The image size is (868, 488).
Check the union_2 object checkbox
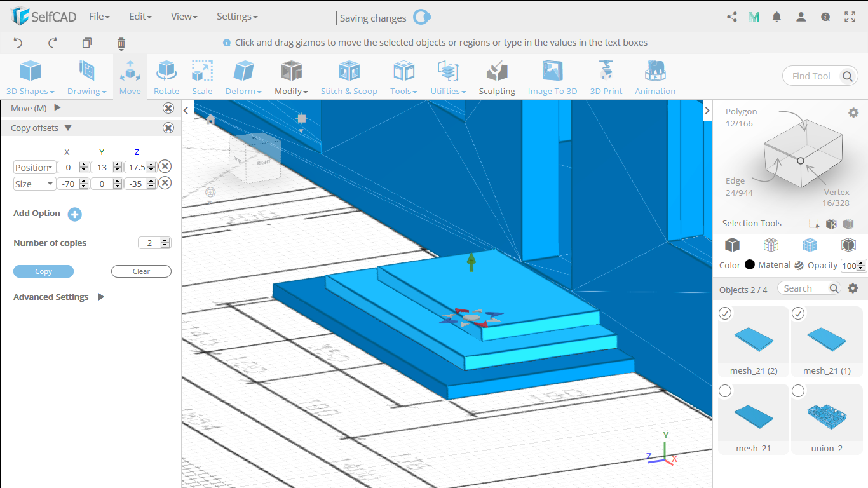pos(799,391)
